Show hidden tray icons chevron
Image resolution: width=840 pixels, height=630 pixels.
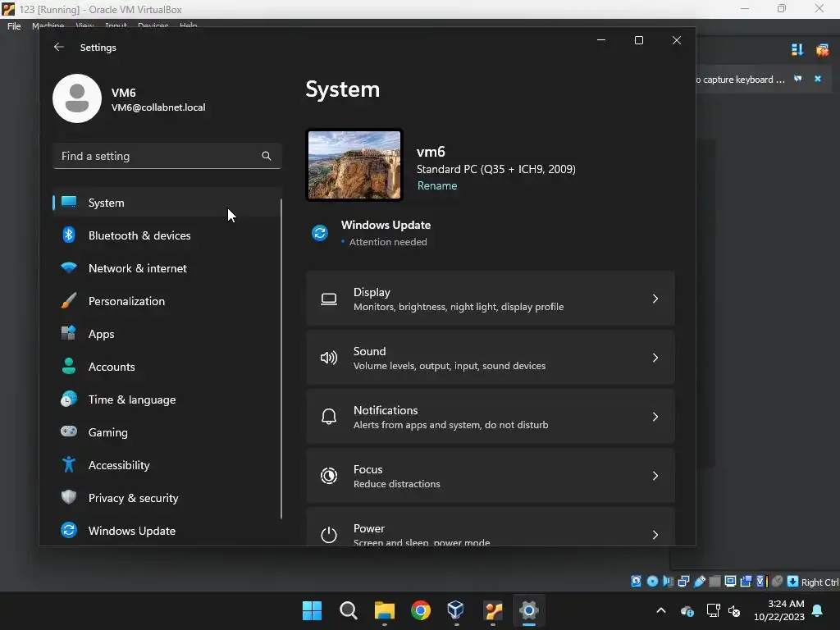coord(661,610)
